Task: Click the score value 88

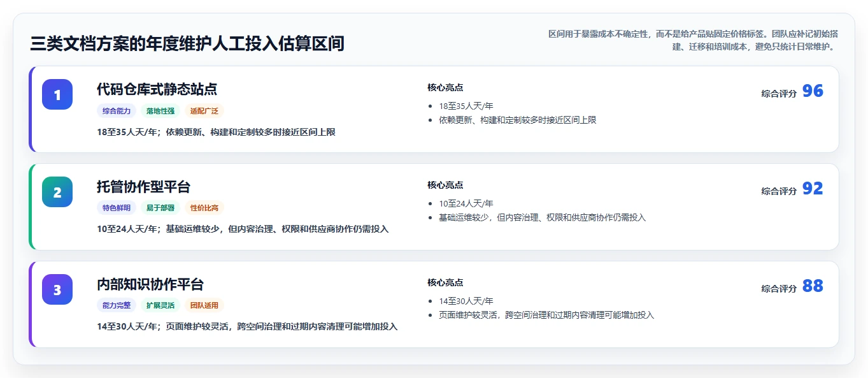Action: [x=813, y=286]
